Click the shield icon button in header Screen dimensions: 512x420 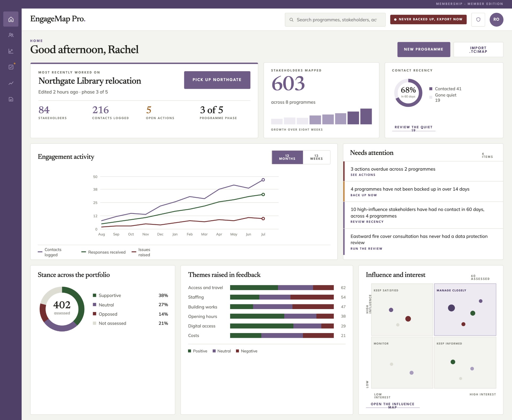[478, 19]
